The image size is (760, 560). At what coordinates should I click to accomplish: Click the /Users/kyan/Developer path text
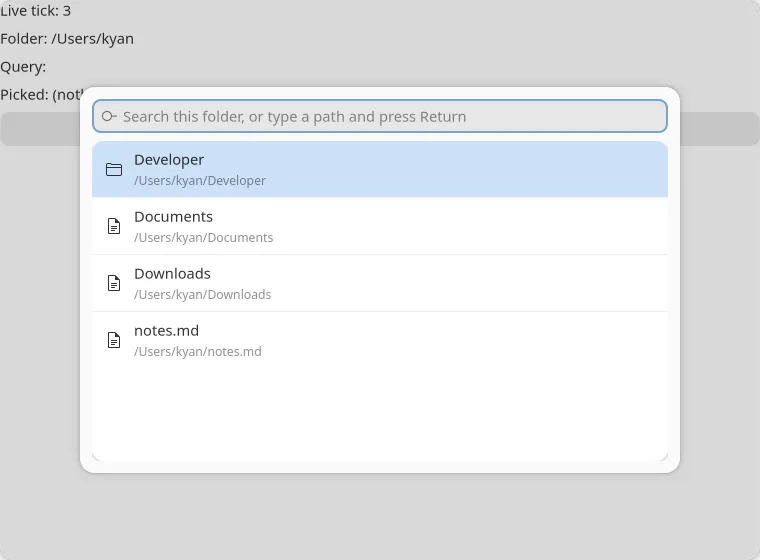[200, 181]
